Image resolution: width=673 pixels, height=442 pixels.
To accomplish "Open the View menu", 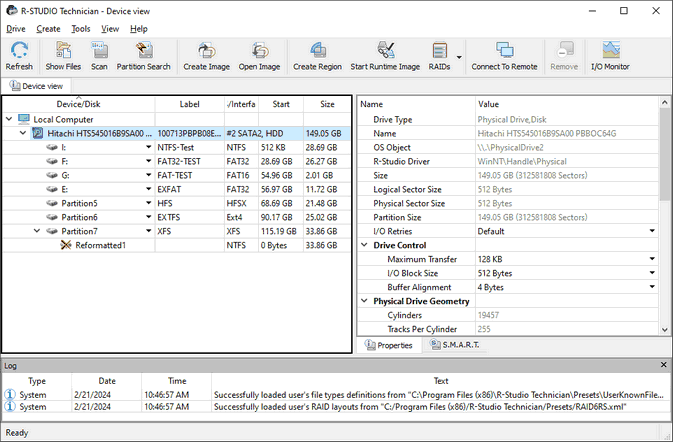I will click(110, 29).
